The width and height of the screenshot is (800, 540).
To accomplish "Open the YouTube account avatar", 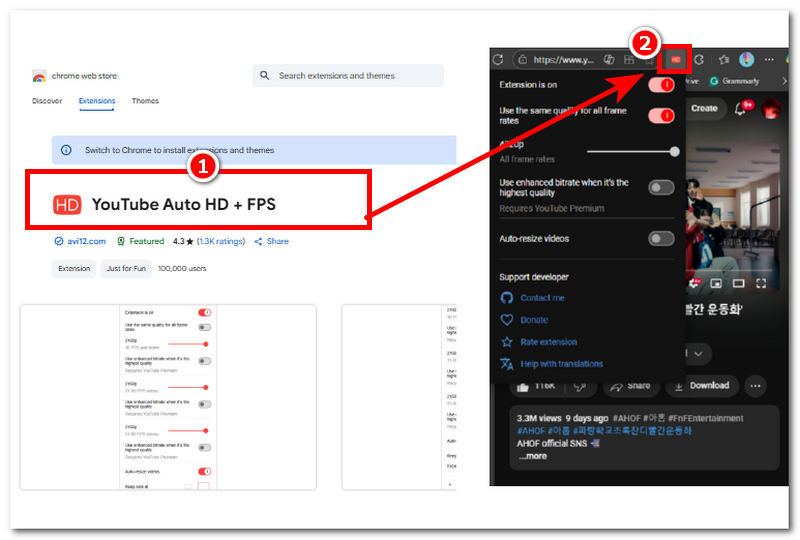I will [770, 109].
